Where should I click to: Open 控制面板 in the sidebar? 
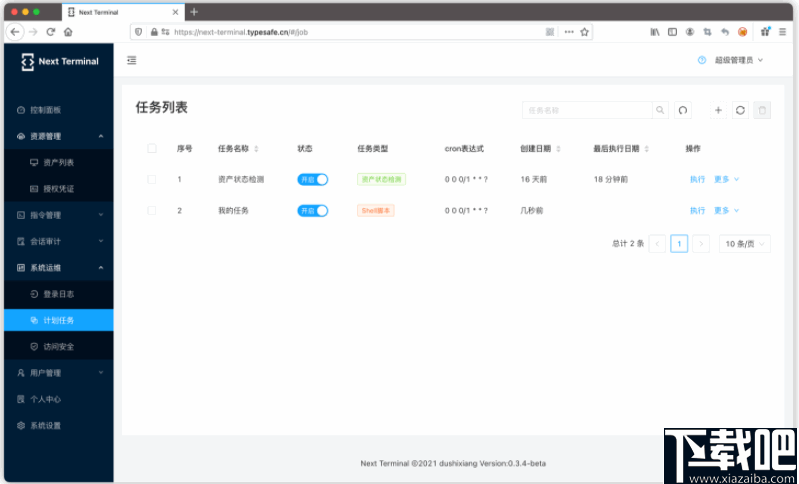[59, 110]
